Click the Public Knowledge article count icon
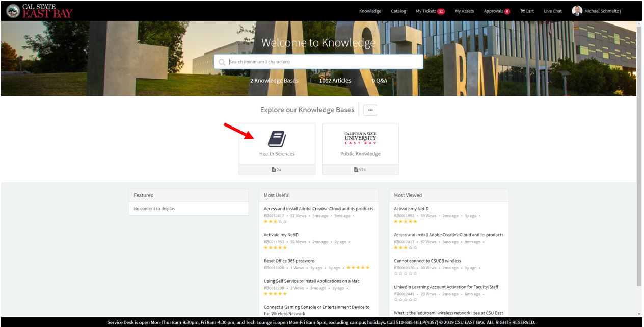 pos(356,170)
